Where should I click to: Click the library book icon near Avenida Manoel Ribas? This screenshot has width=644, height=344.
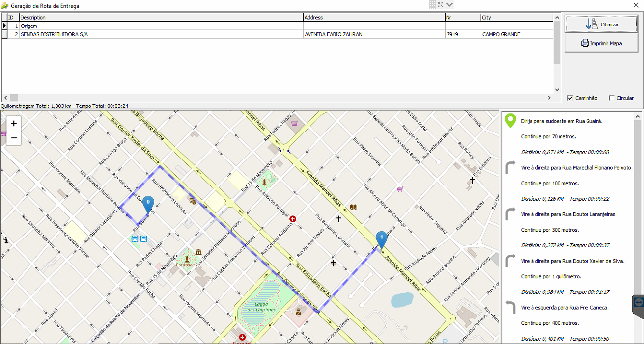coord(353,207)
